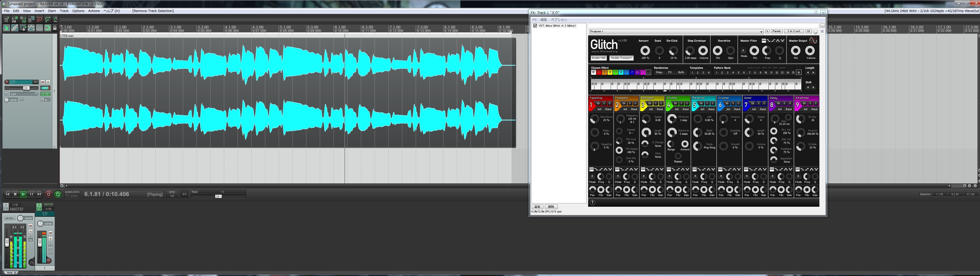The width and height of the screenshot is (980, 276).
Task: Select the red effect 1 color swatch
Action: [599, 73]
